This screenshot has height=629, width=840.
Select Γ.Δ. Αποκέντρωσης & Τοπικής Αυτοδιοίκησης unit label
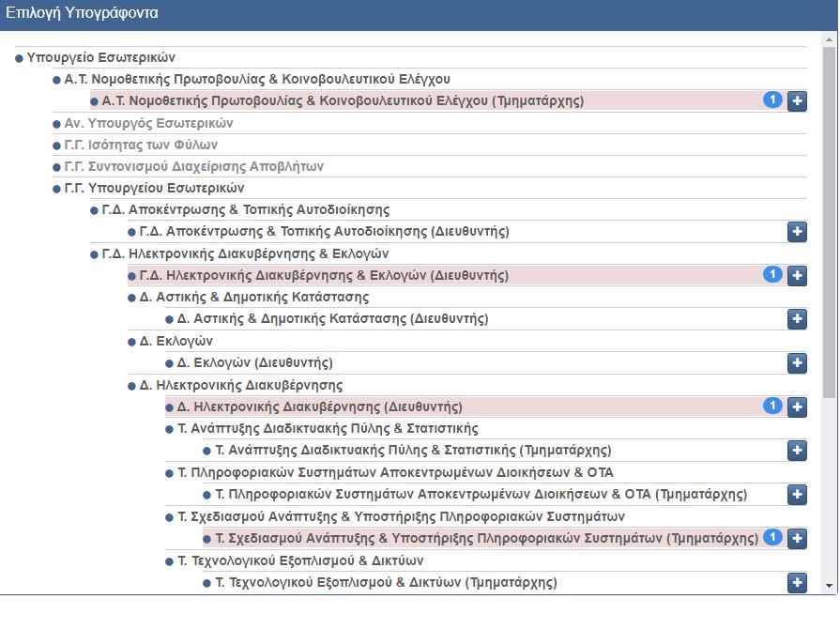[x=246, y=209]
